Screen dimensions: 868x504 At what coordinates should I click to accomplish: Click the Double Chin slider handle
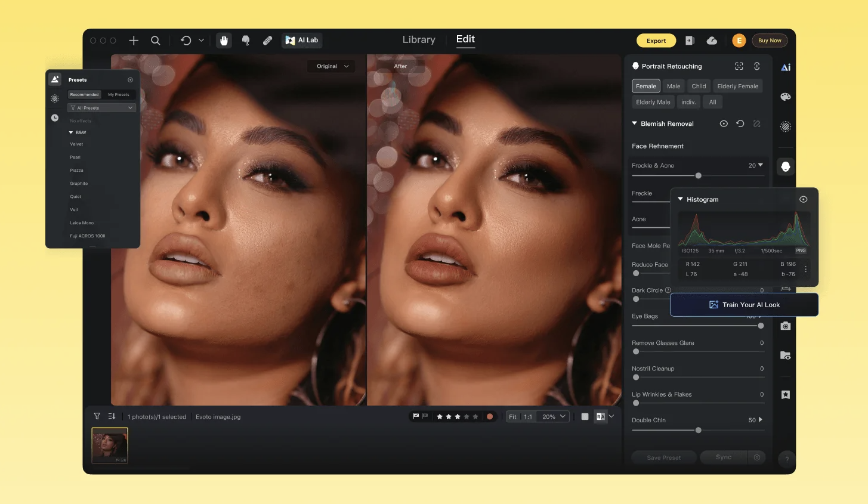699,430
